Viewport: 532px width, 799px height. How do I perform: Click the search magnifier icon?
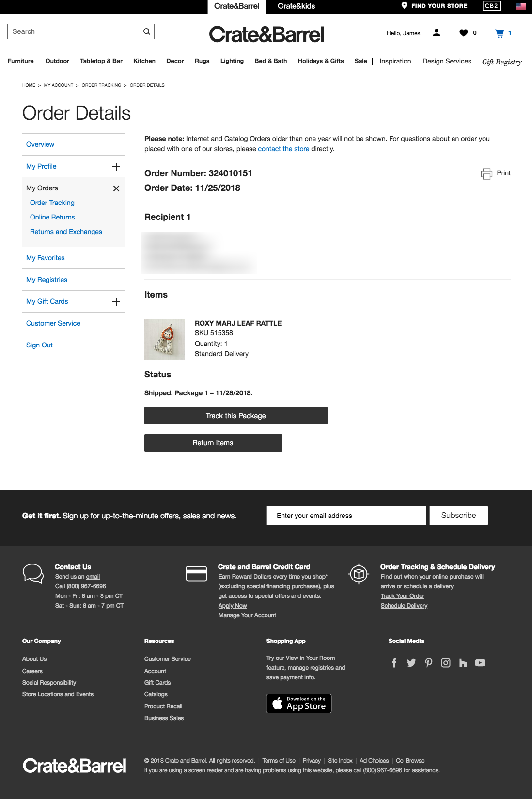(x=147, y=31)
